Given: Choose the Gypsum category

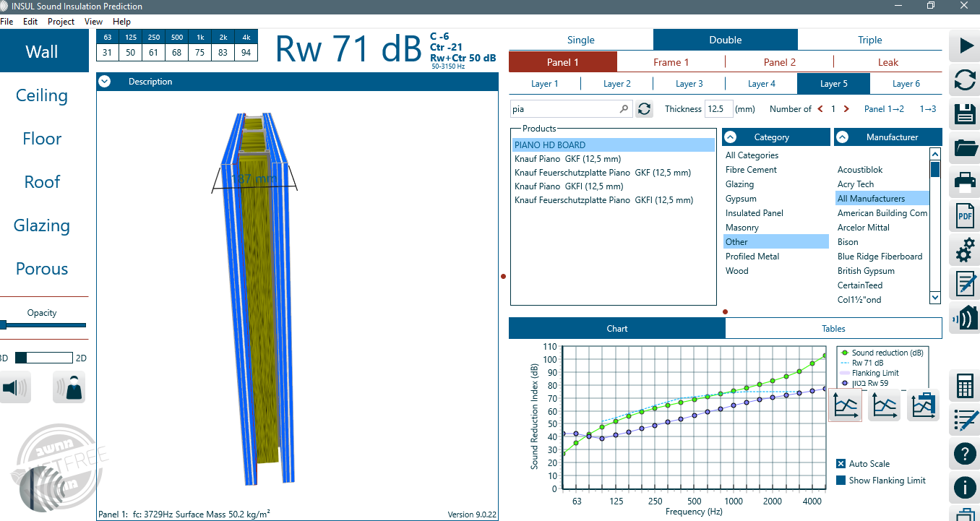Looking at the screenshot, I should click(742, 199).
